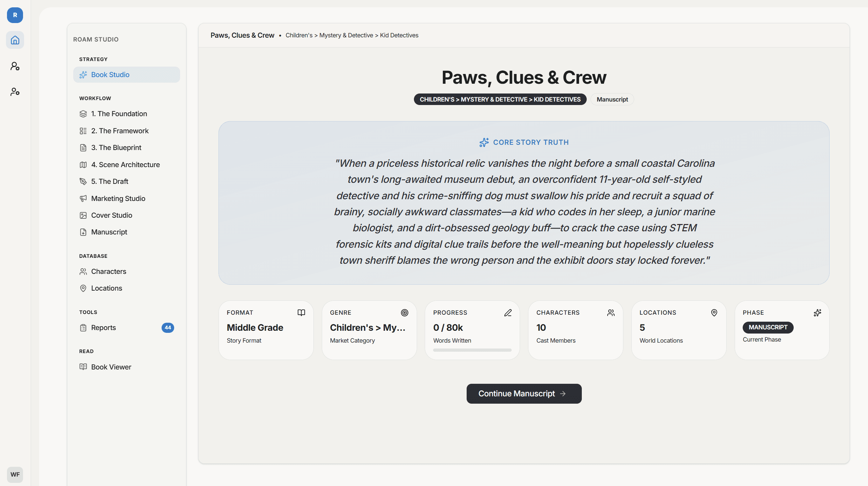Click the users icon on the Characters card

(610, 313)
